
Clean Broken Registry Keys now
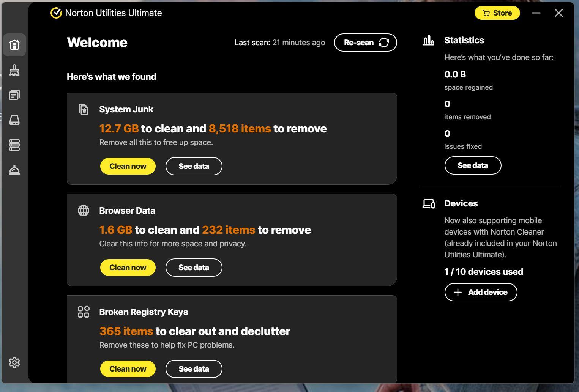pos(128,369)
